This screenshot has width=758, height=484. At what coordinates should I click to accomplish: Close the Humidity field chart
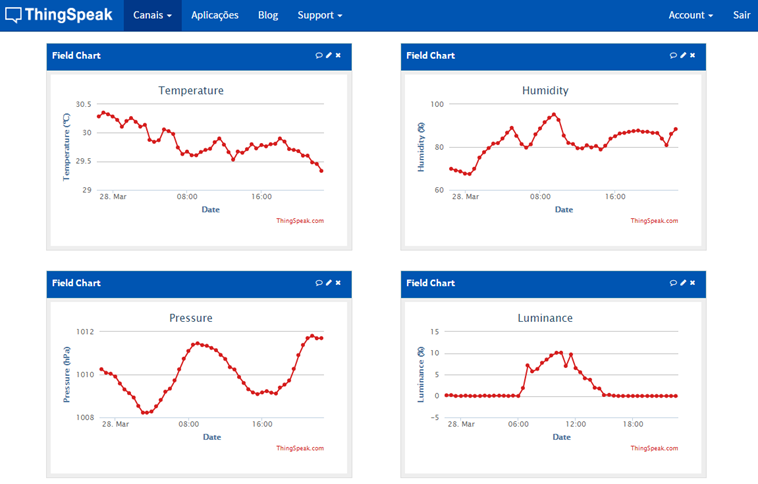[x=693, y=56]
